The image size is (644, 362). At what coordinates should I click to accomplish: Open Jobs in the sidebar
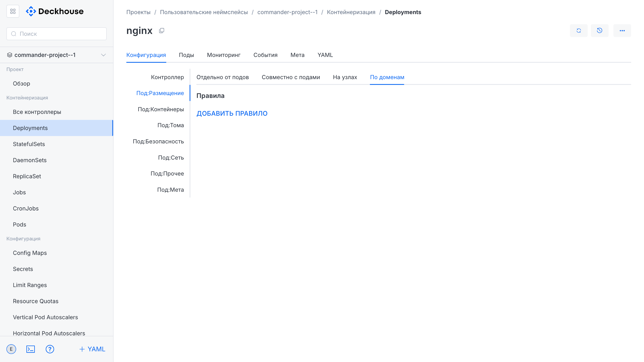click(56, 192)
